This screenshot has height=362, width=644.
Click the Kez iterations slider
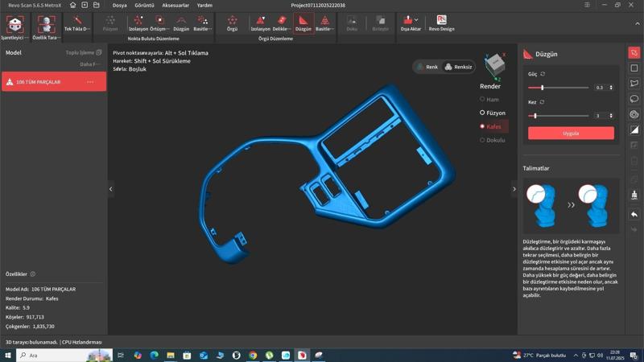point(558,116)
